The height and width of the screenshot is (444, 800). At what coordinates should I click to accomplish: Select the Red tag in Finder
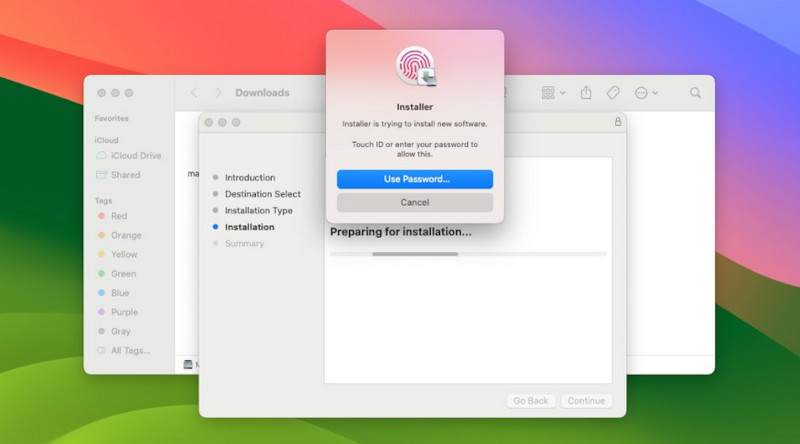point(112,216)
